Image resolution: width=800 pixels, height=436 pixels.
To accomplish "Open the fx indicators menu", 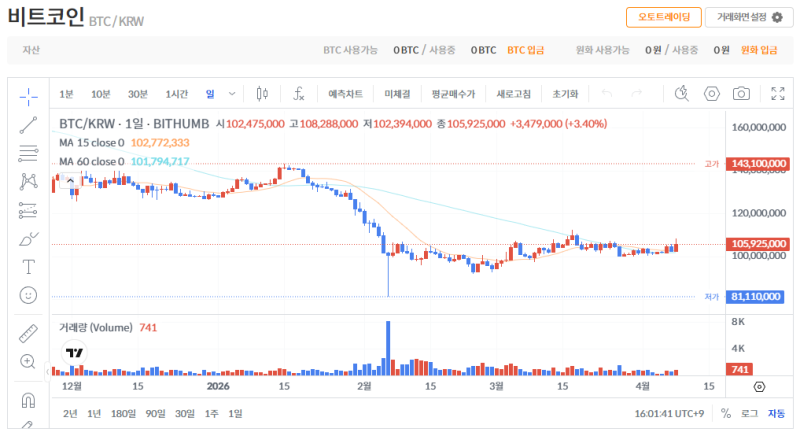I will 299,94.
